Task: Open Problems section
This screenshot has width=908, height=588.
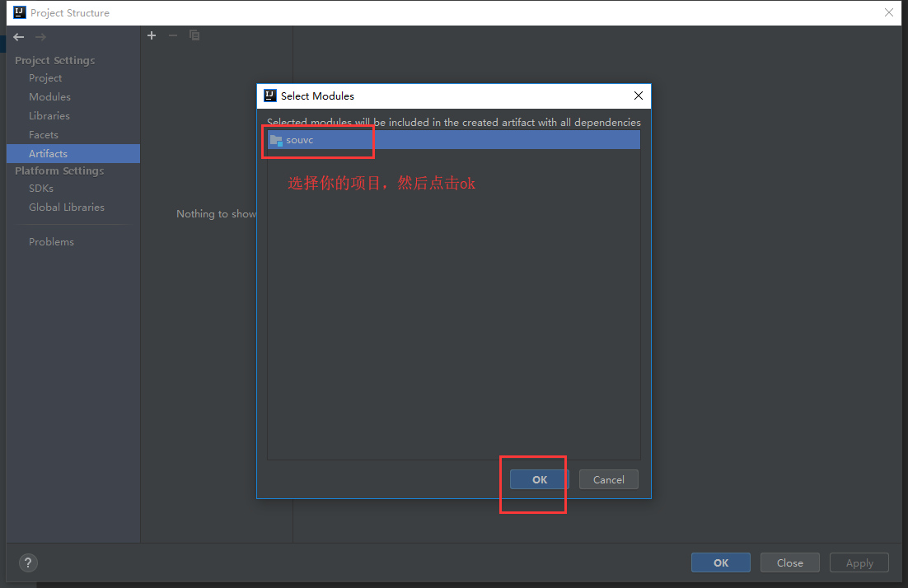Action: (52, 242)
